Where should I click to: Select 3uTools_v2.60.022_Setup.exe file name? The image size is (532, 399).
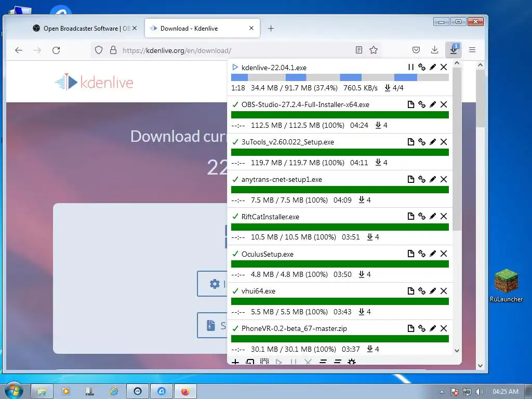288,142
